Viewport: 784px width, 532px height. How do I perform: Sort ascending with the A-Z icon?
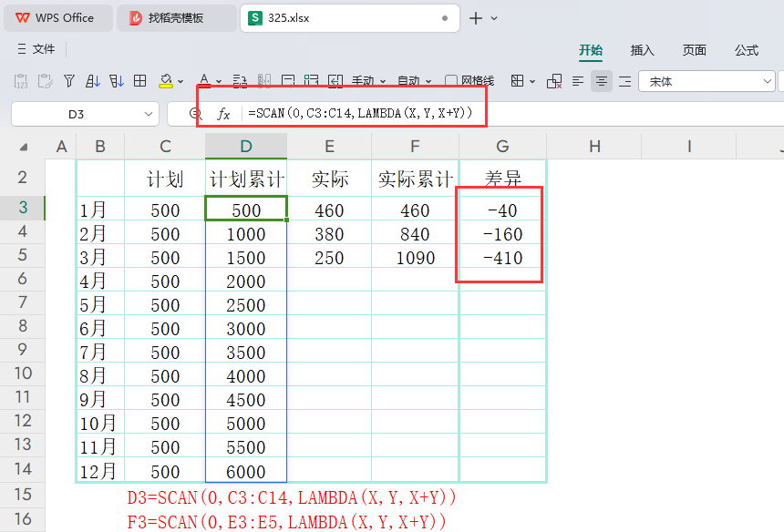93,81
